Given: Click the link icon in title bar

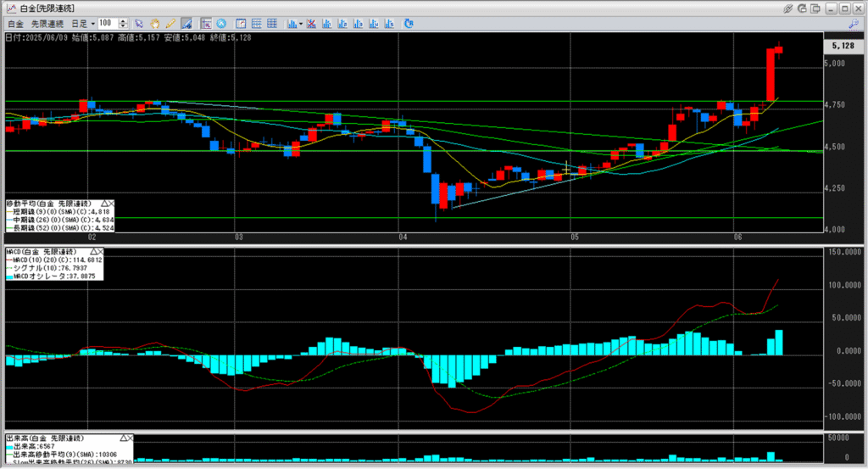Looking at the screenshot, I should (x=787, y=8).
